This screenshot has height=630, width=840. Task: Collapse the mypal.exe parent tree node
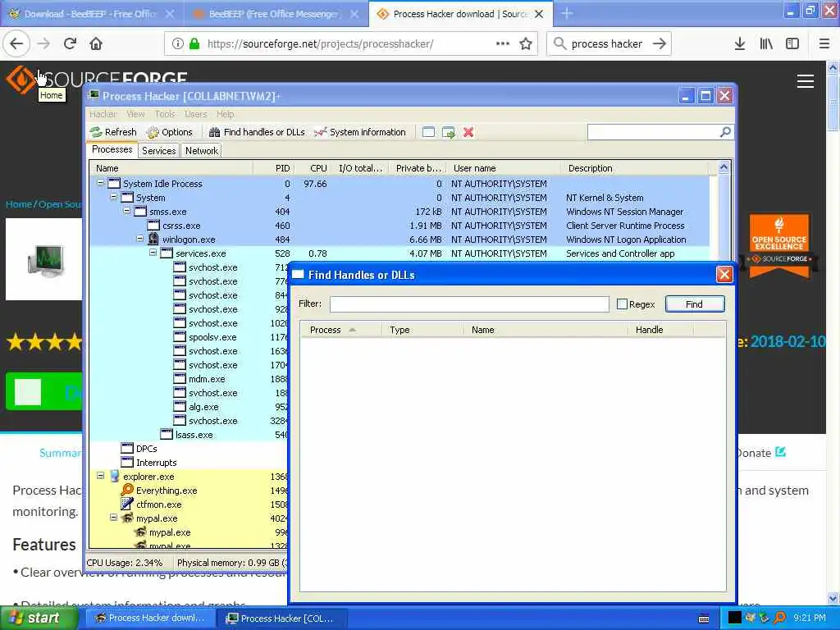(113, 518)
